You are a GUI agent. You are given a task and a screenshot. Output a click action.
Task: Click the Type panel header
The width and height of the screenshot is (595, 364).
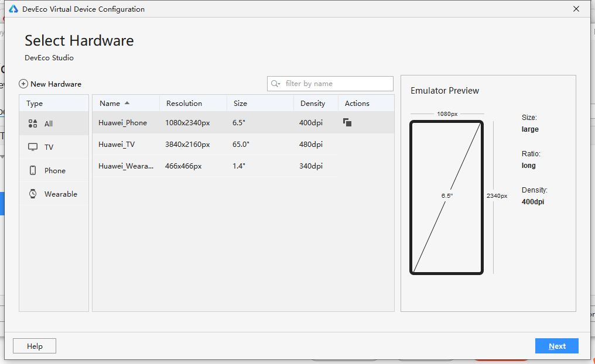(x=54, y=104)
